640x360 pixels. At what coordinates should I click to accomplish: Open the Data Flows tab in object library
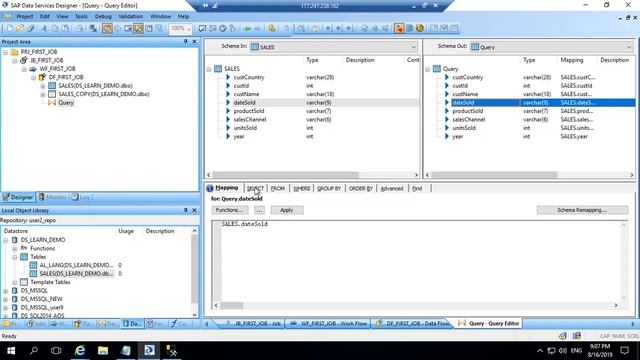pyautogui.click(x=84, y=324)
